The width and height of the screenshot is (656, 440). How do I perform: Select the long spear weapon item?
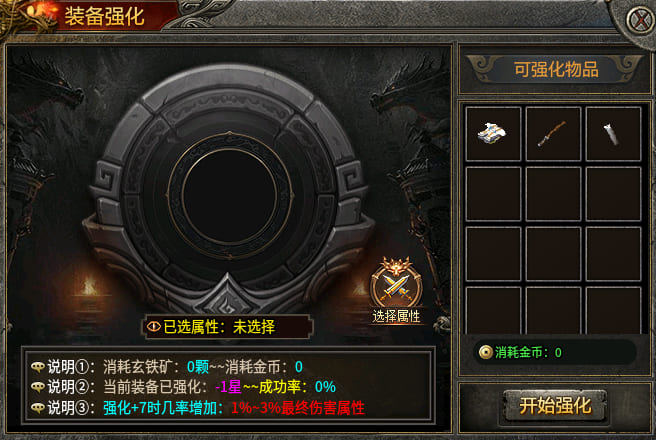(x=553, y=134)
